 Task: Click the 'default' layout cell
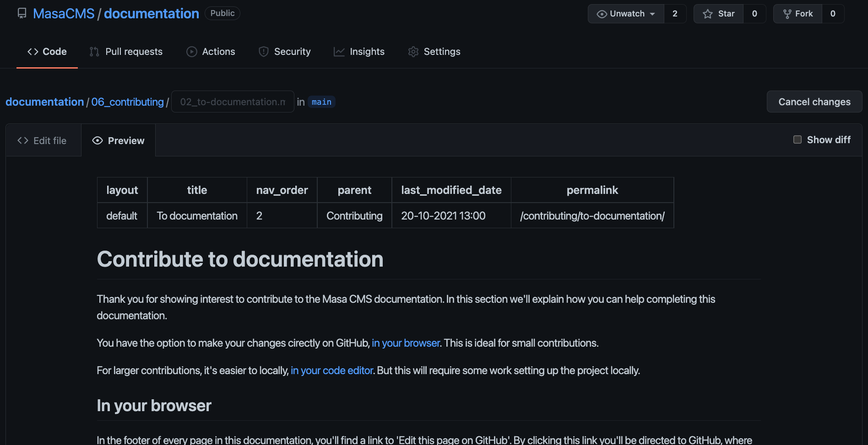pos(122,215)
